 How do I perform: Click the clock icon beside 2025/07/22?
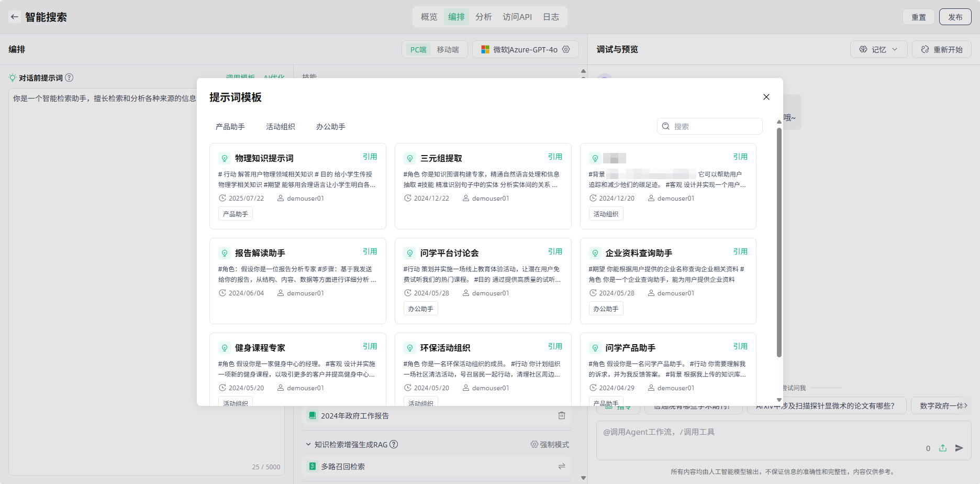(222, 198)
